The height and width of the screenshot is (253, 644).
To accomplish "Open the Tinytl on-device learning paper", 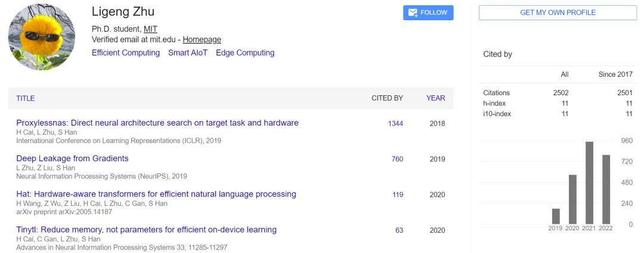I will [x=146, y=230].
